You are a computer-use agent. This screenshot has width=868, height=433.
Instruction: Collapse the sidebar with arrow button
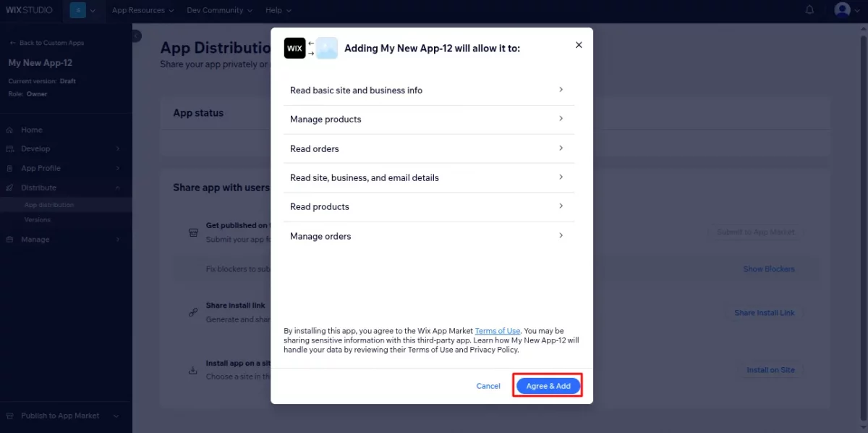tap(136, 35)
